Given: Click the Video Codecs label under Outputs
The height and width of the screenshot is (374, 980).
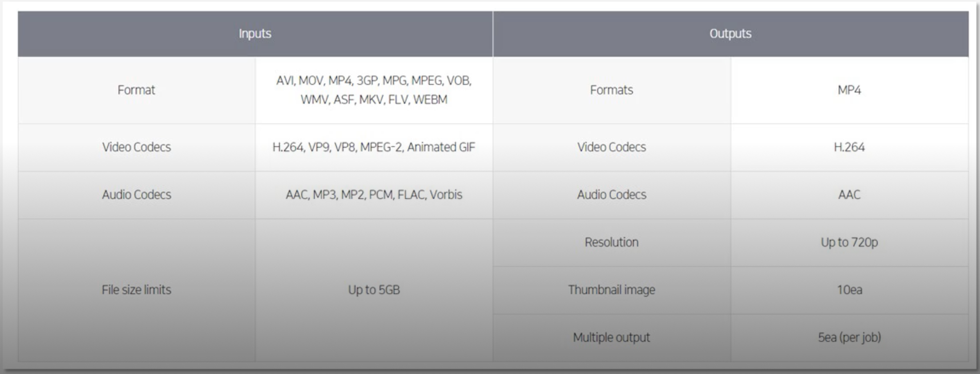Looking at the screenshot, I should tap(611, 147).
